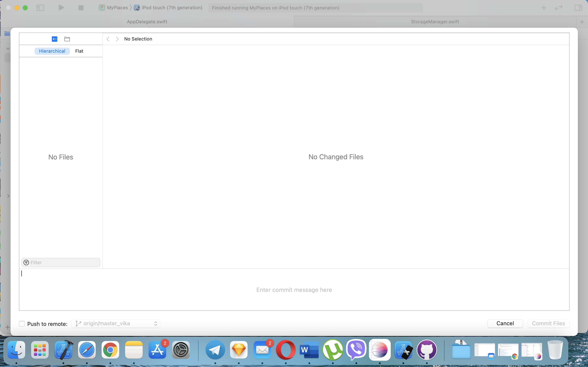Open the Downloads folder stack in Dock
The image size is (588, 367).
coord(461,350)
